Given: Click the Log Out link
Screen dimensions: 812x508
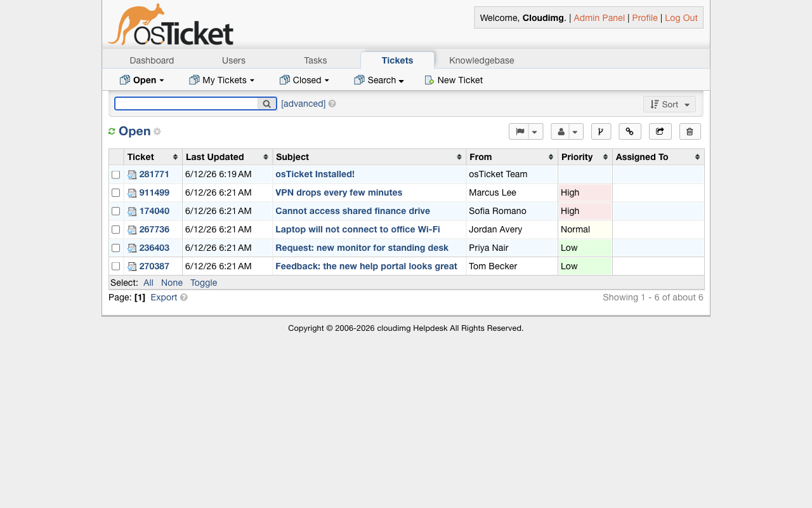Looking at the screenshot, I should [681, 18].
